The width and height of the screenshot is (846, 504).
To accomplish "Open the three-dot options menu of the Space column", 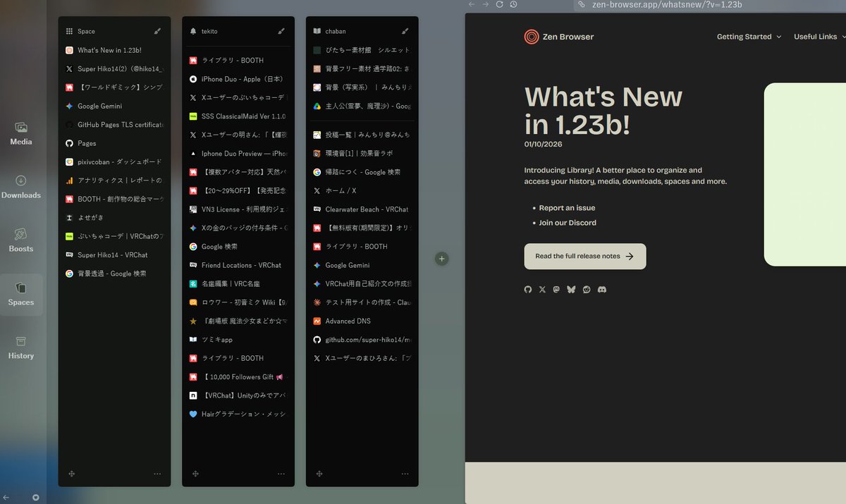I will [x=157, y=474].
